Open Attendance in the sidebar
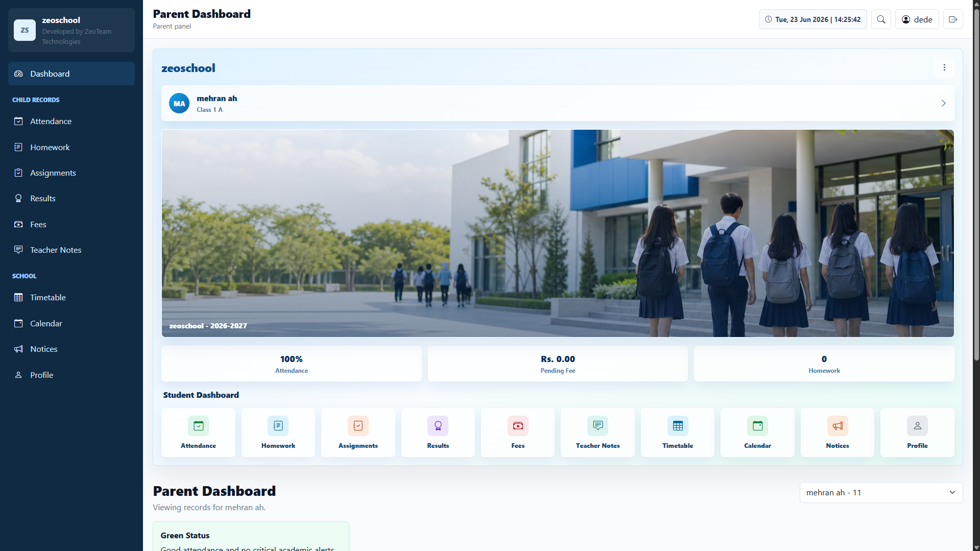 coord(71,121)
